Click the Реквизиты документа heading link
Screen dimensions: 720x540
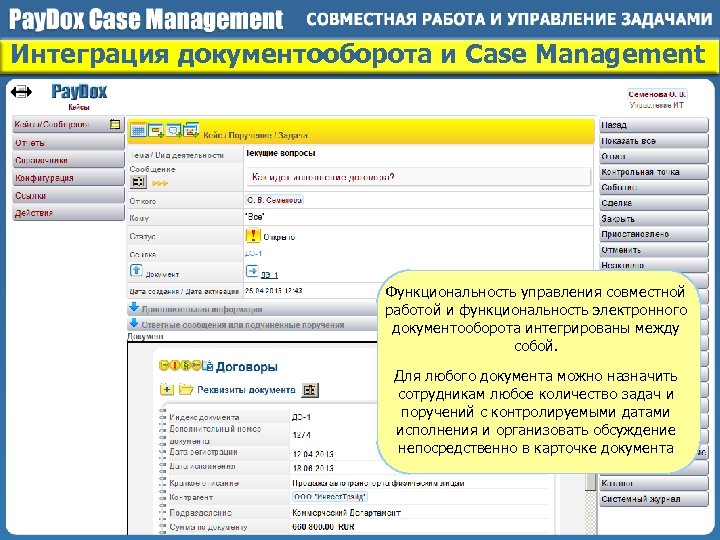(246, 389)
